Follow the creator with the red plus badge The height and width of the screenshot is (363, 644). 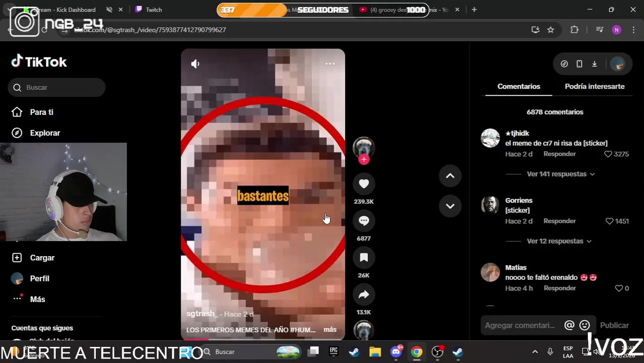click(364, 160)
